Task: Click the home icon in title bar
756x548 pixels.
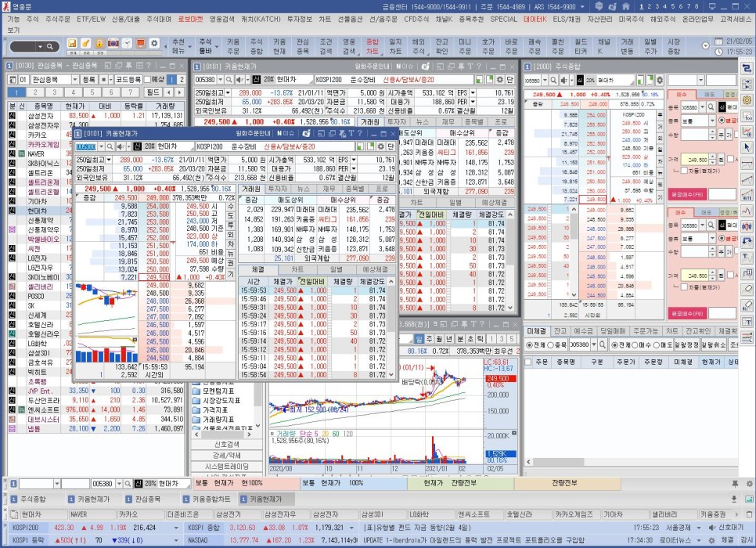Action: [x=625, y=6]
